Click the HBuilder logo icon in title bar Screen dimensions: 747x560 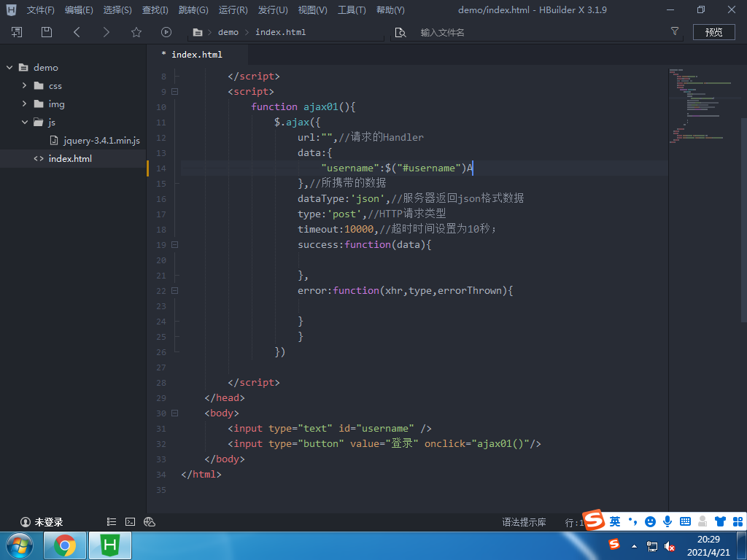(11, 9)
